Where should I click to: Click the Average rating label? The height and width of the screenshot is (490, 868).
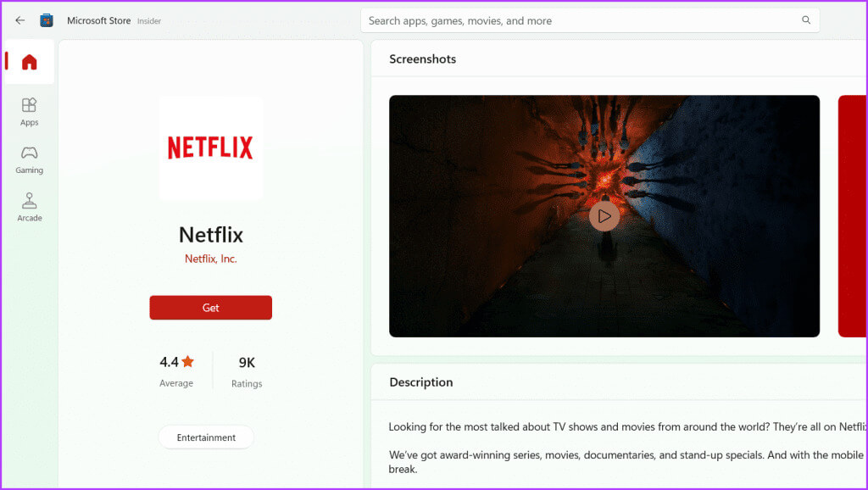coord(176,383)
